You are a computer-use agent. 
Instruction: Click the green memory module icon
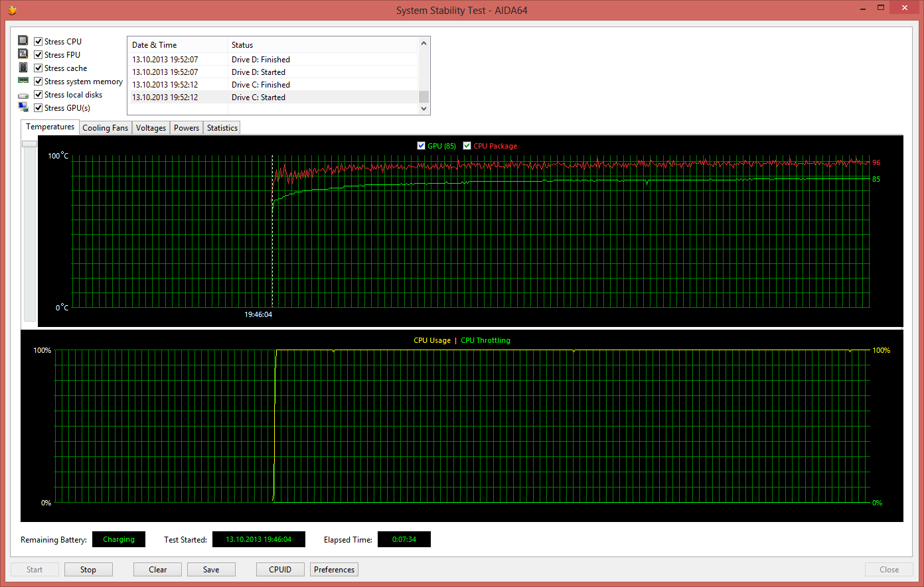coord(23,81)
